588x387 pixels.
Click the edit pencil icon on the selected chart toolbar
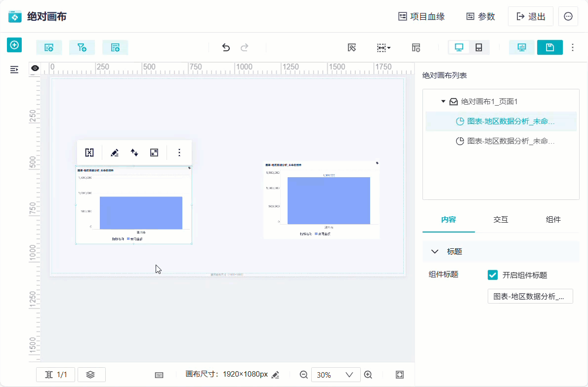114,153
